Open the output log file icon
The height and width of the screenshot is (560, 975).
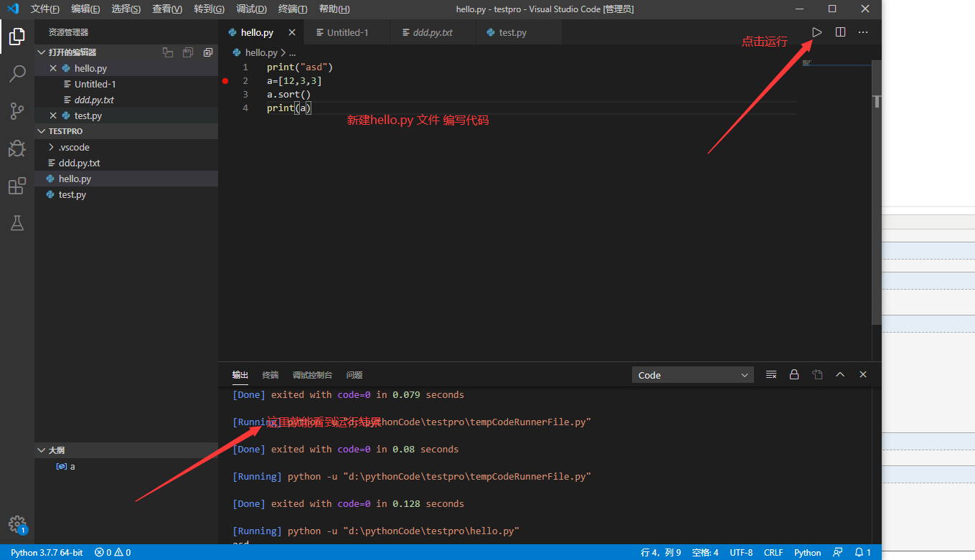pos(817,374)
